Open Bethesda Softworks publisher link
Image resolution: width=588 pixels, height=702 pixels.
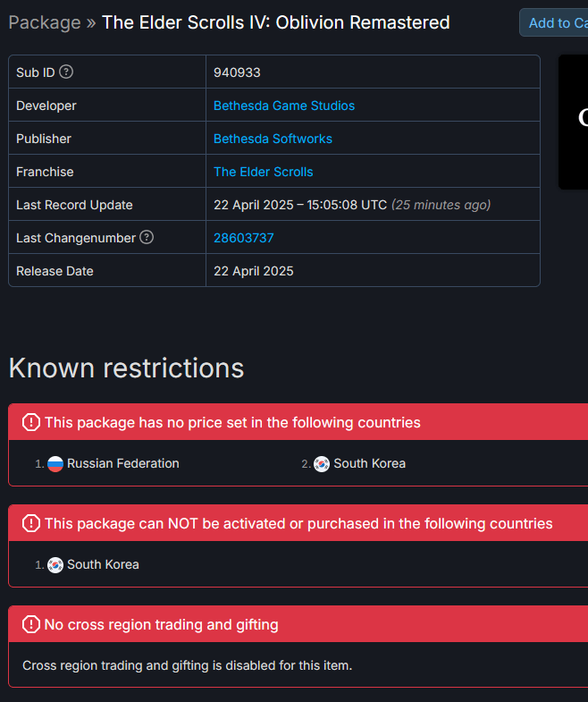click(x=273, y=139)
